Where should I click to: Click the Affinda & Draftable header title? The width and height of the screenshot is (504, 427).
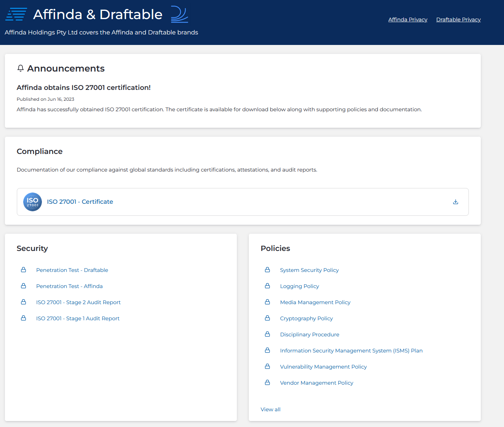tap(98, 14)
